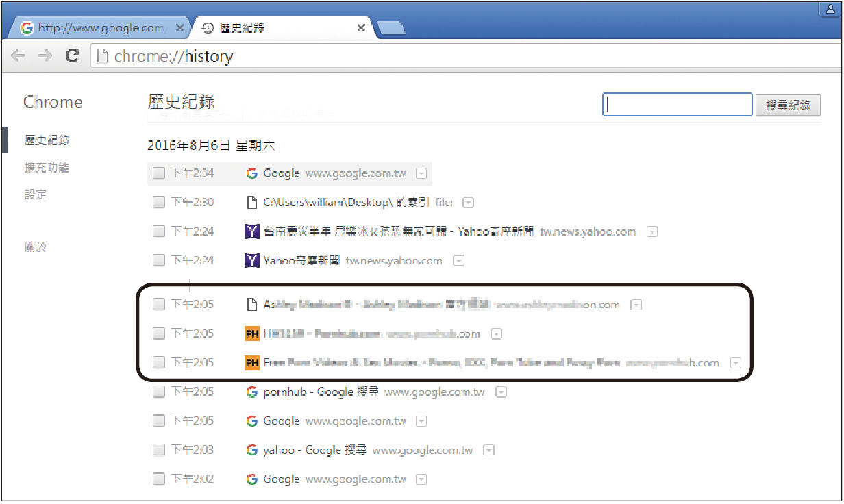Click the 搜尋紀錄 button
Viewport: 844px width, 504px height.
tap(788, 105)
